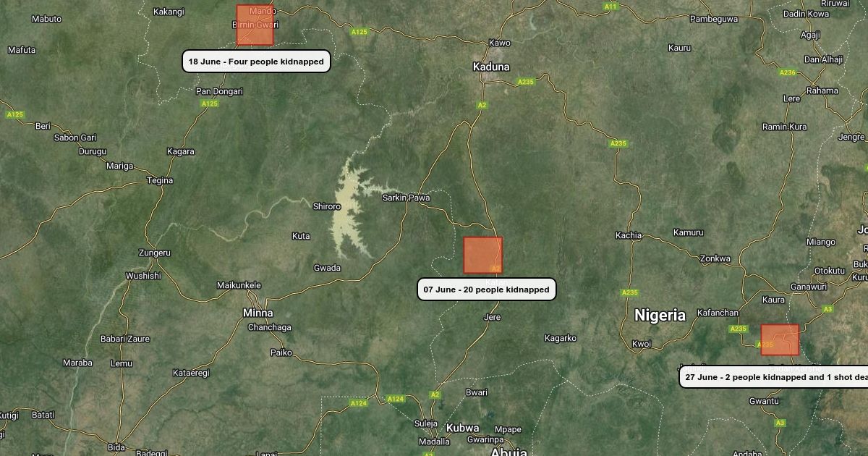The image size is (868, 456).
Task: Click the Tegina place name
Action: coord(160,180)
